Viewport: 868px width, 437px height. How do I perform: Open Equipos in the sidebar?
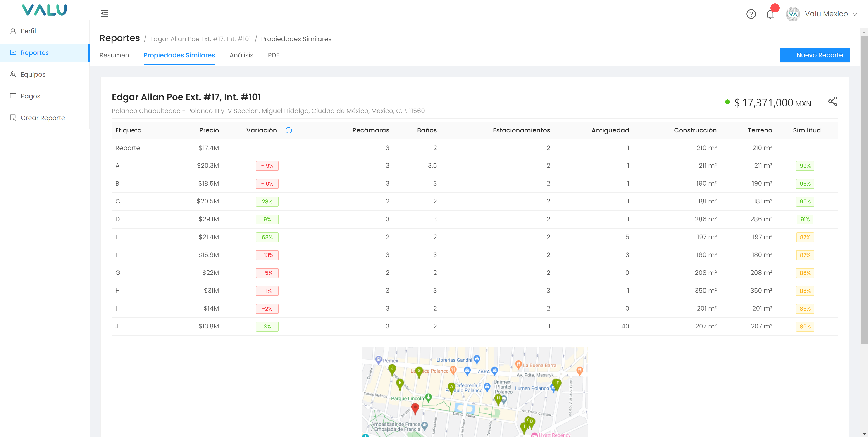[33, 74]
